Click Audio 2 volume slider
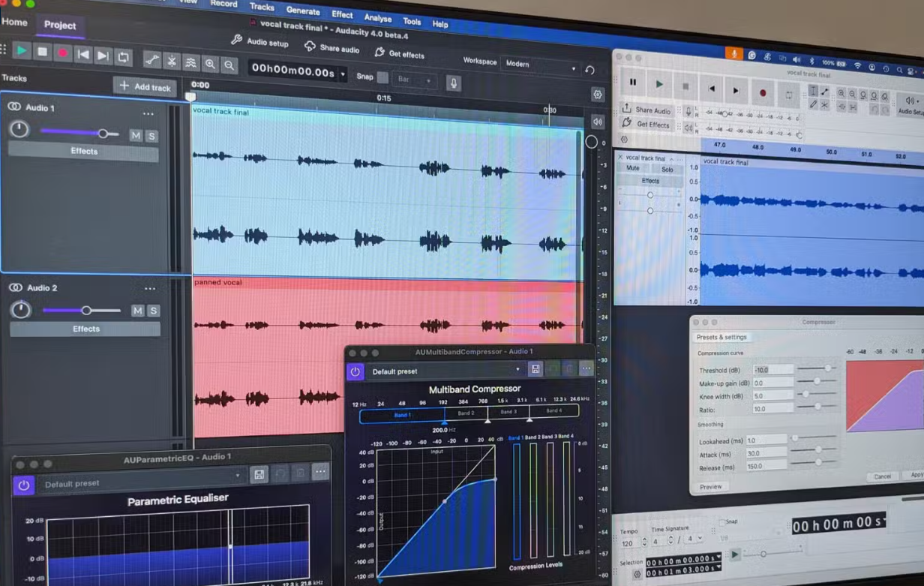Screen dimensions: 924x586 (x=81, y=310)
